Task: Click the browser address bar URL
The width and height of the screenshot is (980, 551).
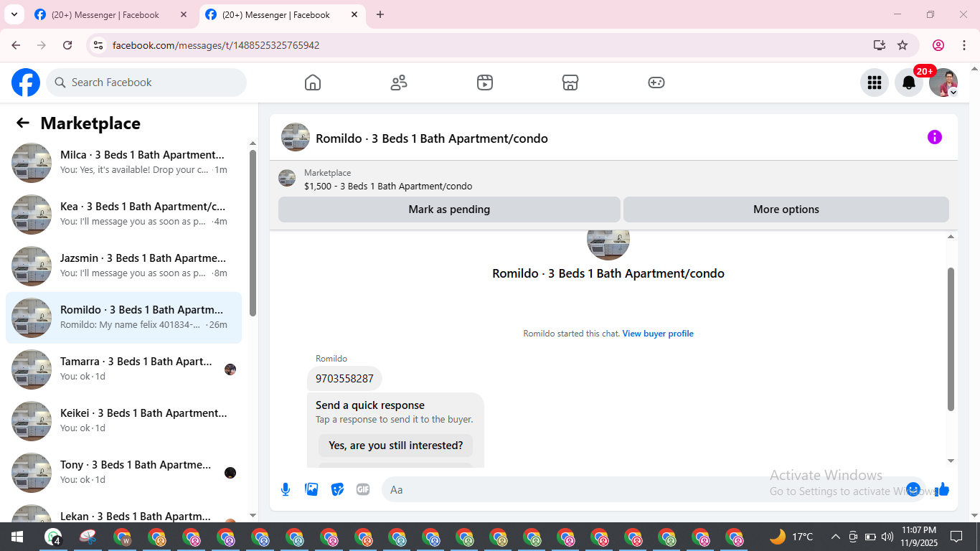Action: pyautogui.click(x=216, y=45)
